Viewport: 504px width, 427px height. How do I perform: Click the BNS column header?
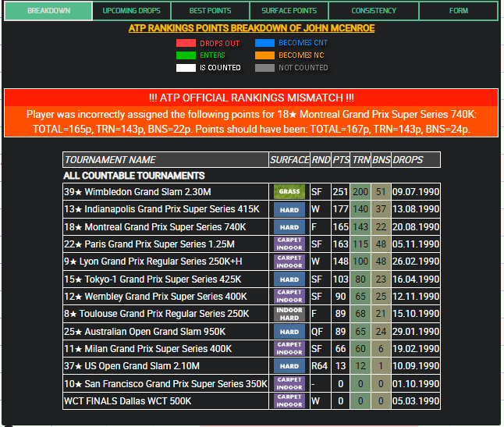381,160
